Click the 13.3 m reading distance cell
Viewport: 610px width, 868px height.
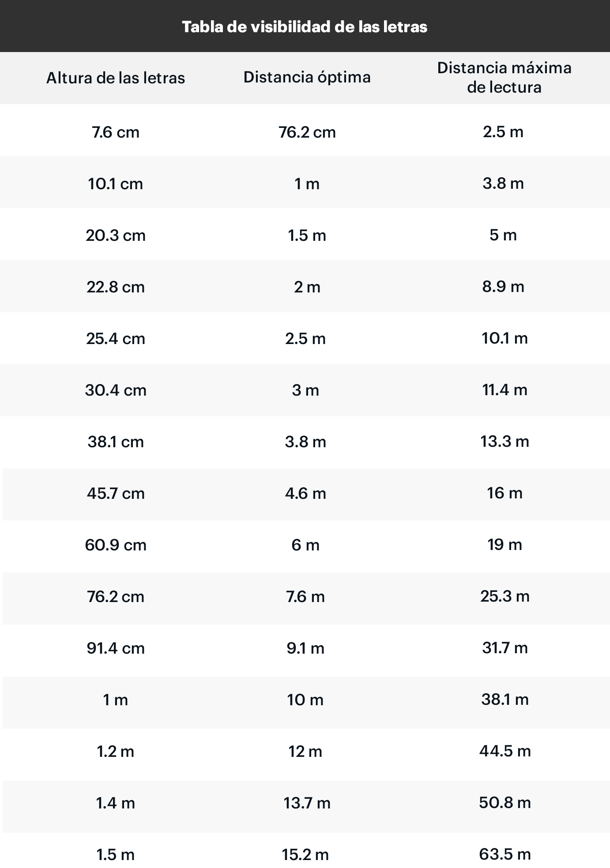click(x=505, y=441)
